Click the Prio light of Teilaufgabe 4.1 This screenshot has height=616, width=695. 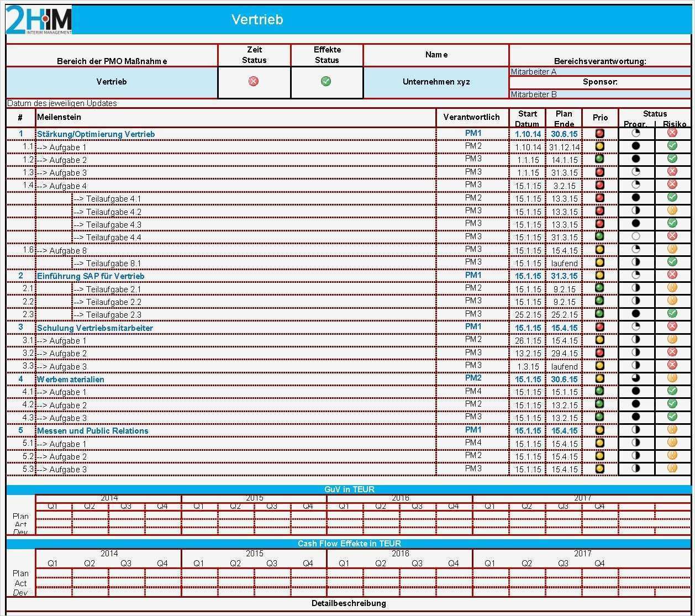coord(600,198)
